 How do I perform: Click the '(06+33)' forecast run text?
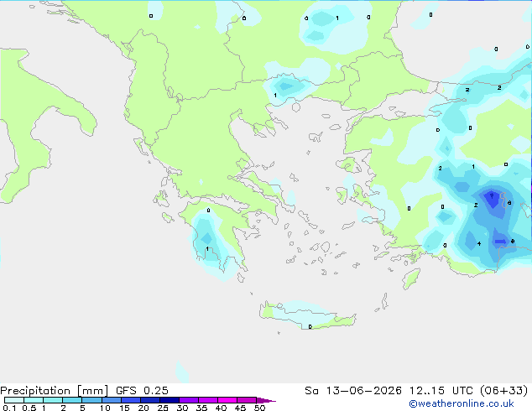504,391
